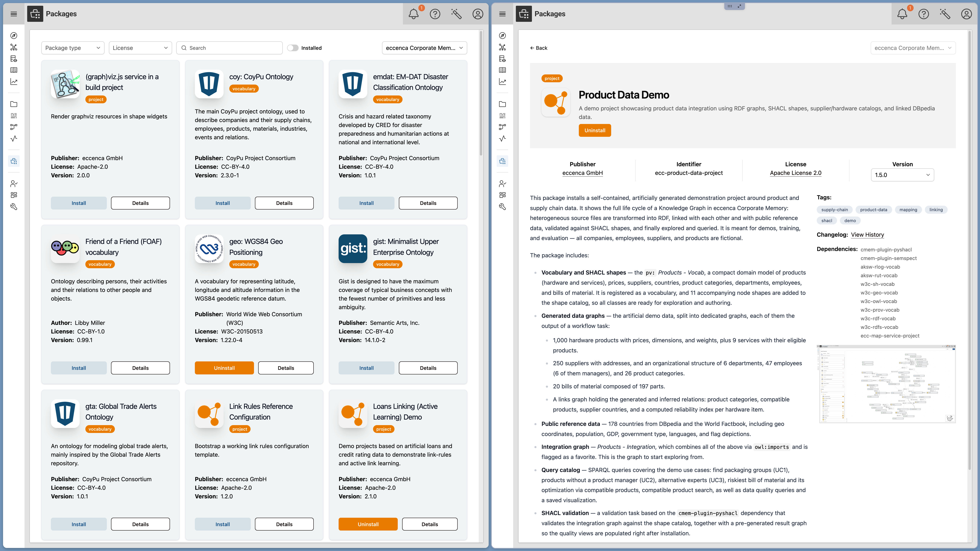Open the knowledge graph network icon in left sidebar
Image resolution: width=980 pixels, height=551 pixels.
[x=14, y=47]
